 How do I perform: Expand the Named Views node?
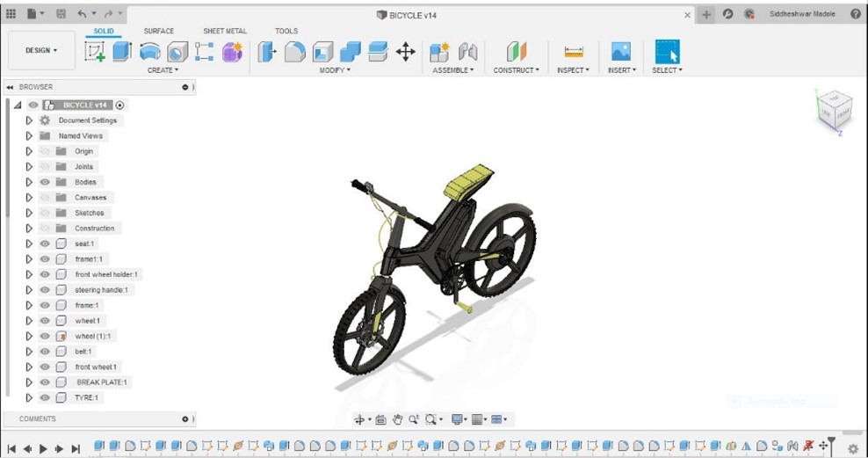[x=29, y=135]
